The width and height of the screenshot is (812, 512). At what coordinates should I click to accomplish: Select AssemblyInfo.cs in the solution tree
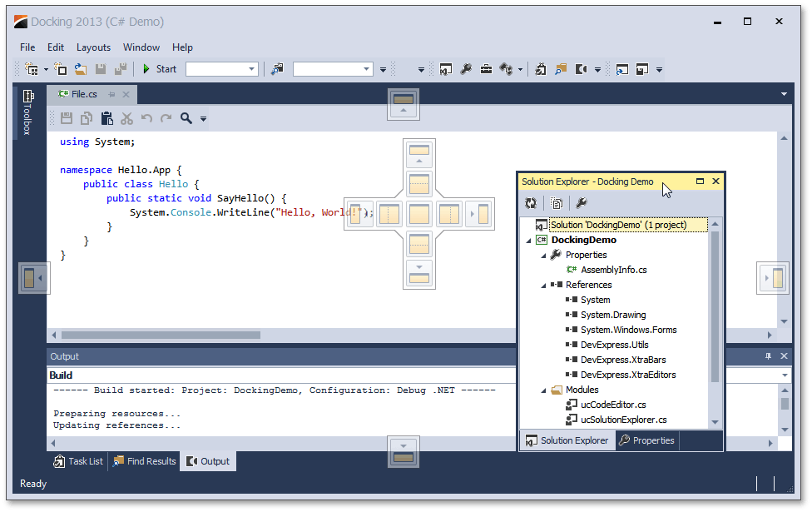pos(613,270)
